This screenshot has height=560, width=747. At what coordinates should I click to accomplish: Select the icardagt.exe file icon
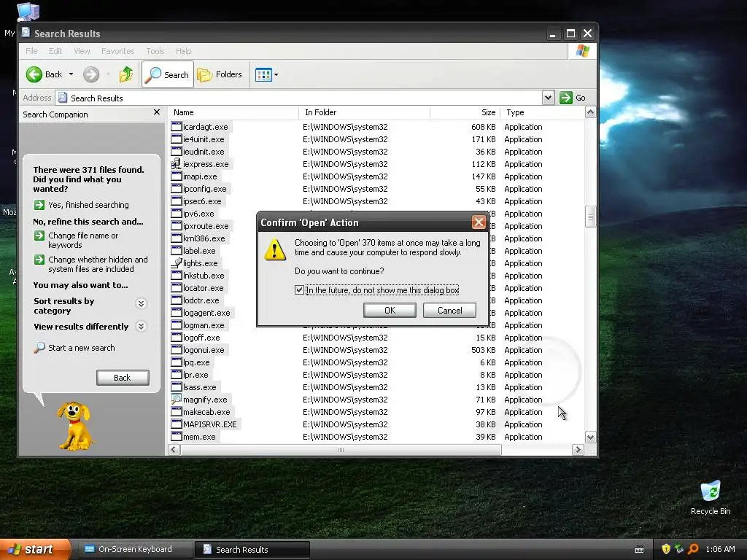click(x=177, y=127)
